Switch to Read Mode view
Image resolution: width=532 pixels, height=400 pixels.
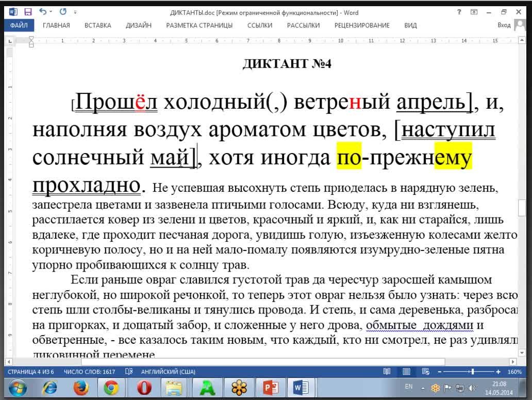(x=387, y=372)
